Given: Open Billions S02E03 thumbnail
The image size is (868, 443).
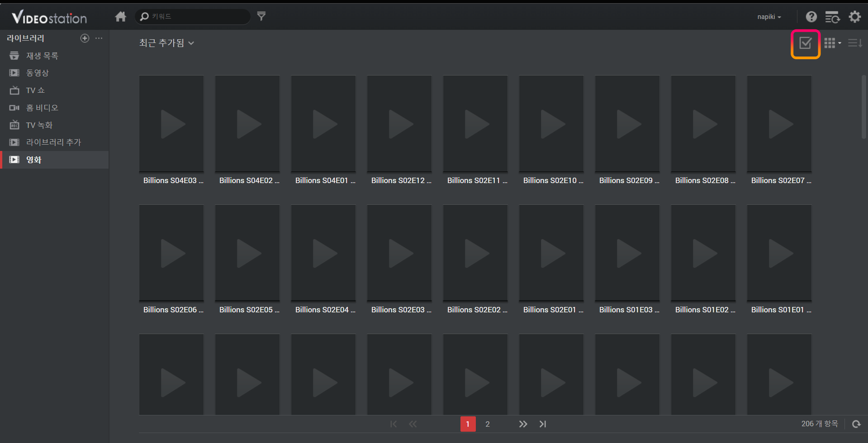Looking at the screenshot, I should 399,253.
